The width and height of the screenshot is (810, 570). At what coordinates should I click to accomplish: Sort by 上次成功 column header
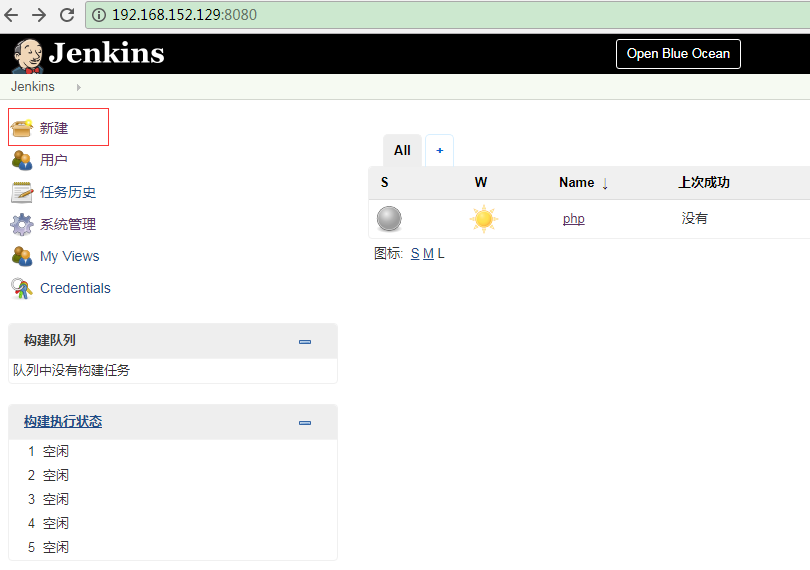tap(704, 182)
